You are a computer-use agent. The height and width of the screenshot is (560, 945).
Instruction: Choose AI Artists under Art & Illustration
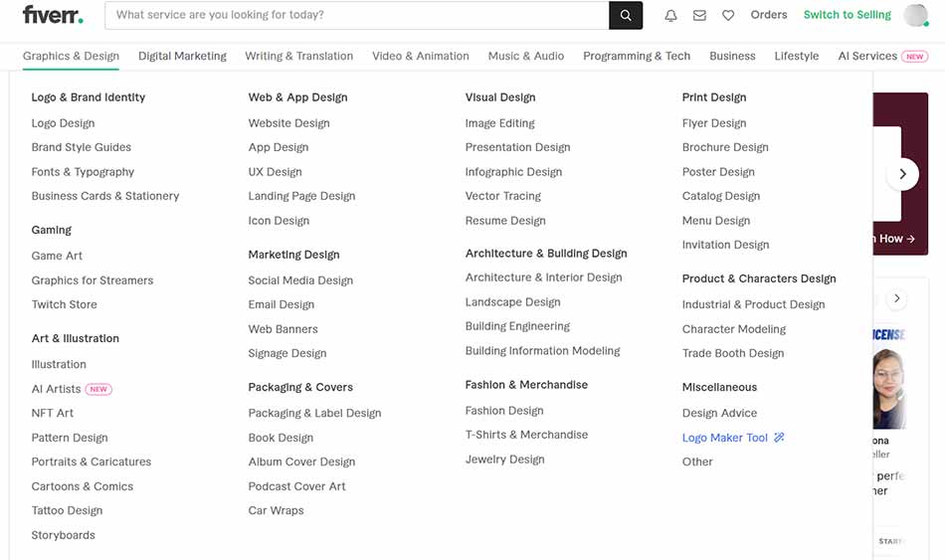point(57,389)
